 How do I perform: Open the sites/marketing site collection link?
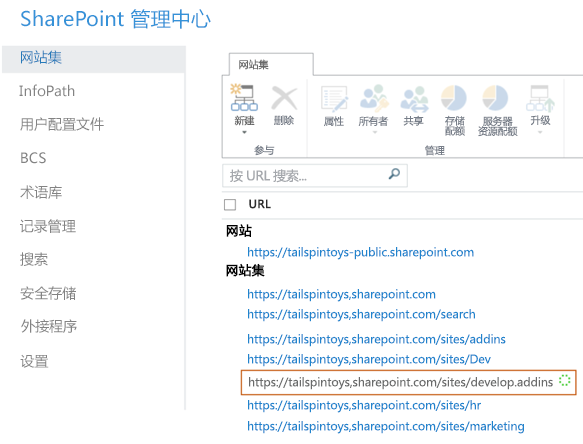pyautogui.click(x=386, y=426)
